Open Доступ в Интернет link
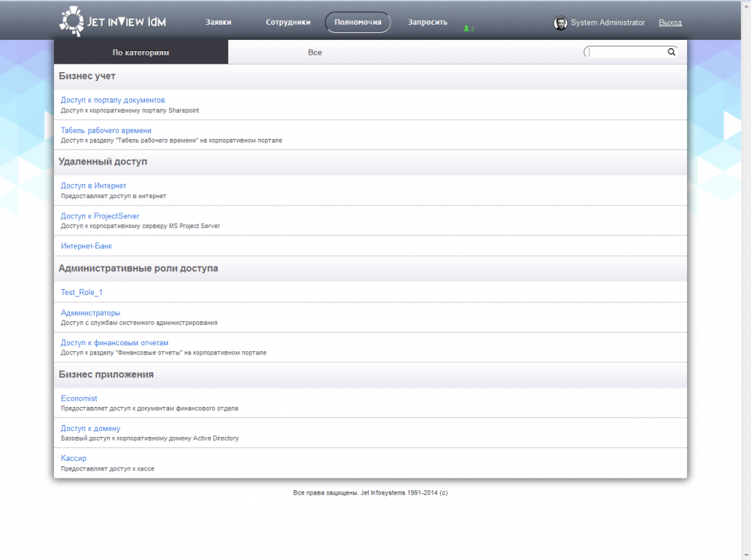751x560 pixels. point(93,185)
